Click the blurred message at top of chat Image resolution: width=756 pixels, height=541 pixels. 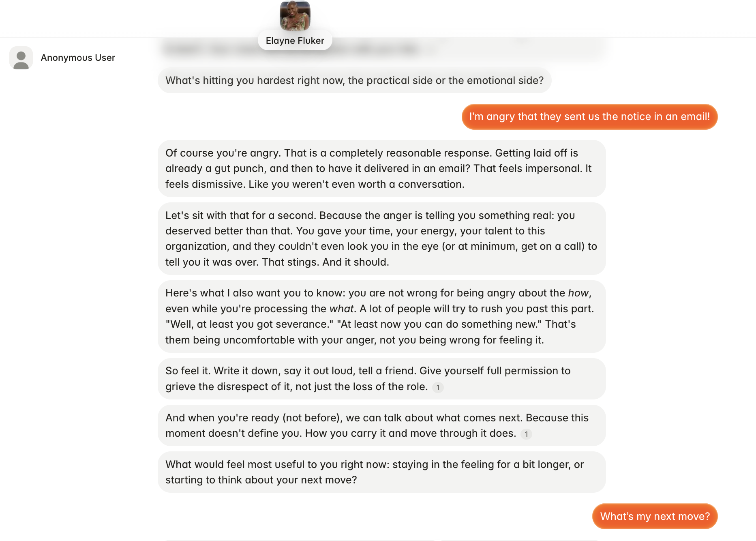[381, 49]
